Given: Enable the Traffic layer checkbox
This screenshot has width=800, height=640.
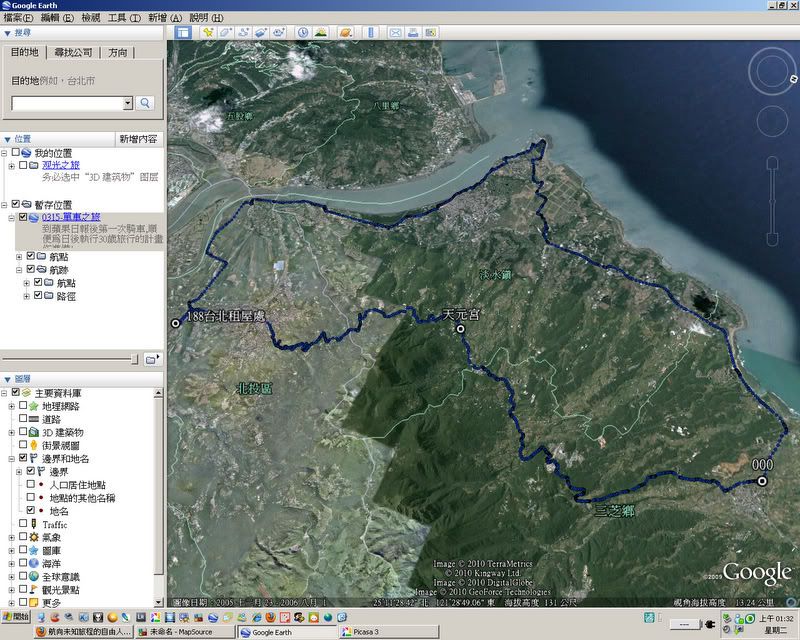Looking at the screenshot, I should (x=24, y=523).
